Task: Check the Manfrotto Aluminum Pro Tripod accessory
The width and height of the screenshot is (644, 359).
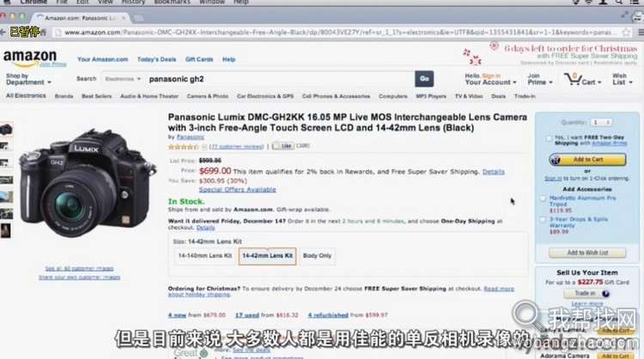Action: coord(543,198)
